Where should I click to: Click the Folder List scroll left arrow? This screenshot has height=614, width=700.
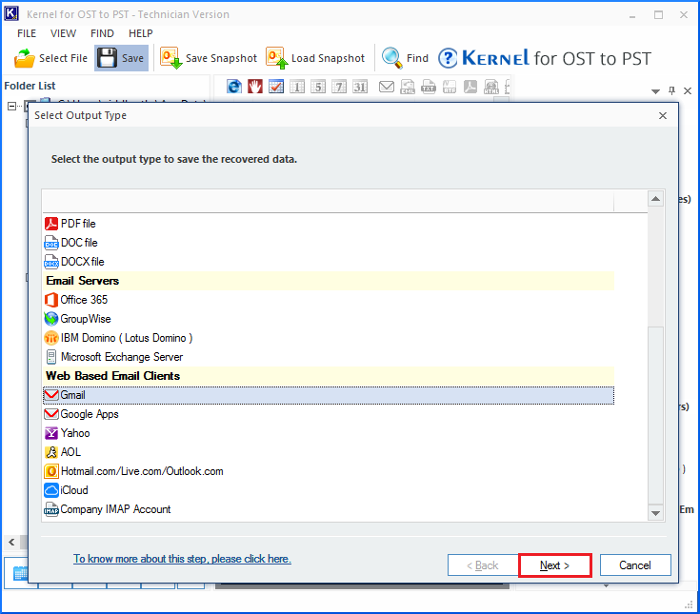coord(11,543)
